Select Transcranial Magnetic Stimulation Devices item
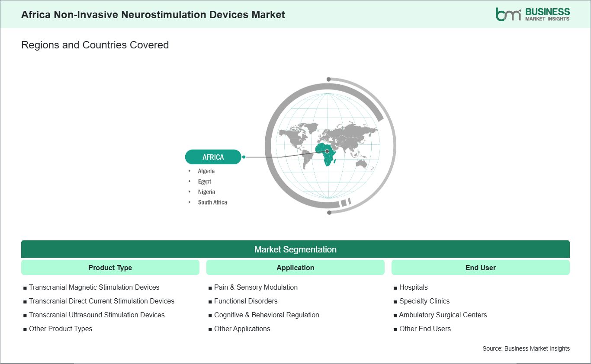The height and width of the screenshot is (364, 591). 94,287
